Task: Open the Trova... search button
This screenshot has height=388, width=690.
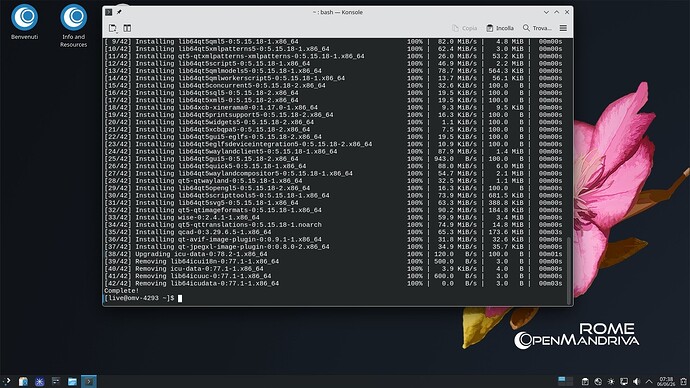Action: tap(537, 28)
